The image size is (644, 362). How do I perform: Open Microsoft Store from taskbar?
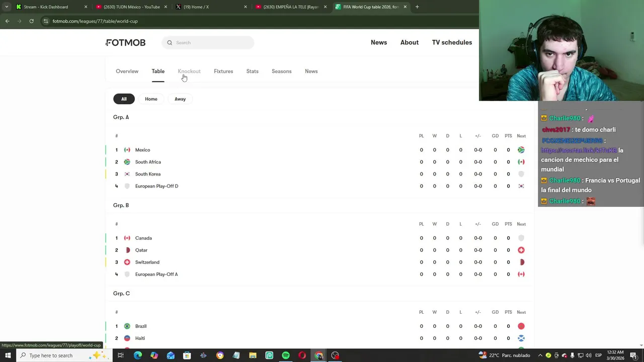[187, 355]
